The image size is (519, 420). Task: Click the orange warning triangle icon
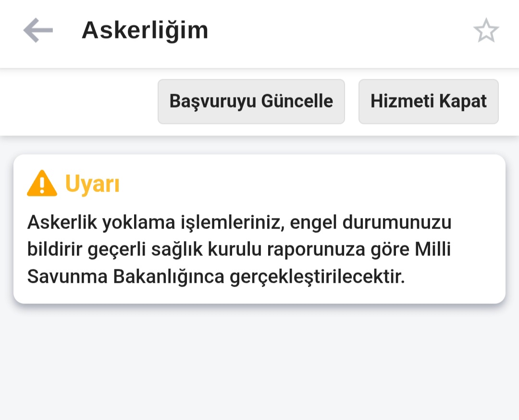coord(42,183)
